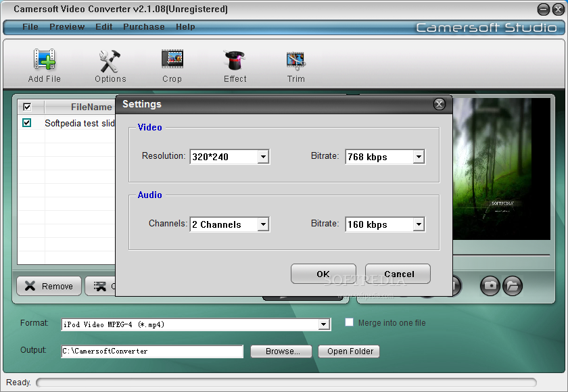Image resolution: width=568 pixels, height=392 pixels.
Task: Uncheck the Softpedia test slide file checkbox
Action: [x=26, y=123]
